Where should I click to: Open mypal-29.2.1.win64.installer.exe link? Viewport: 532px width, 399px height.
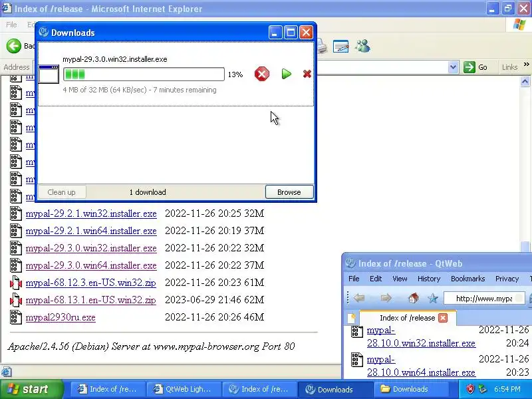91,231
